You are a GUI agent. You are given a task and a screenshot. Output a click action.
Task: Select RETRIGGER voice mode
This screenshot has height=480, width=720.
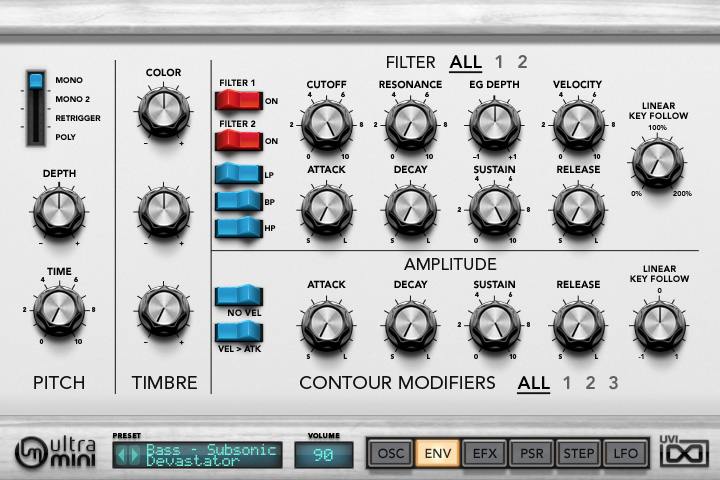coord(78,118)
